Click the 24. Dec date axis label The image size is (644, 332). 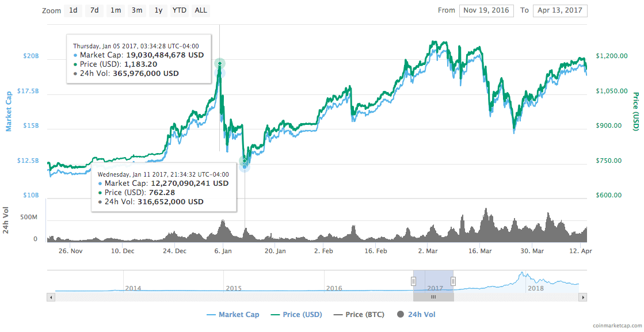click(x=174, y=251)
